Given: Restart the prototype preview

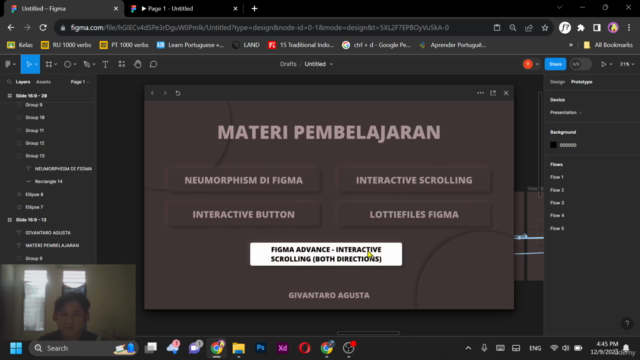Looking at the screenshot, I should click(x=178, y=93).
